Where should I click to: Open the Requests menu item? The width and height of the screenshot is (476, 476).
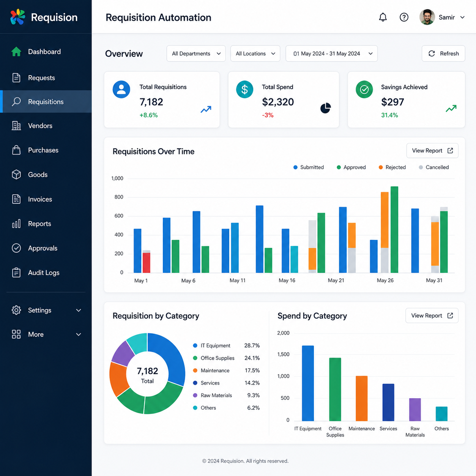(x=46, y=78)
